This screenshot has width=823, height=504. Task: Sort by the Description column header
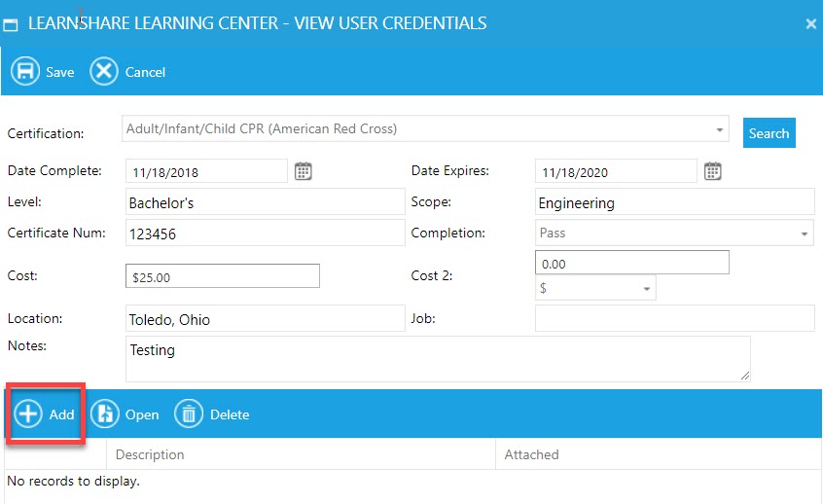coord(150,454)
